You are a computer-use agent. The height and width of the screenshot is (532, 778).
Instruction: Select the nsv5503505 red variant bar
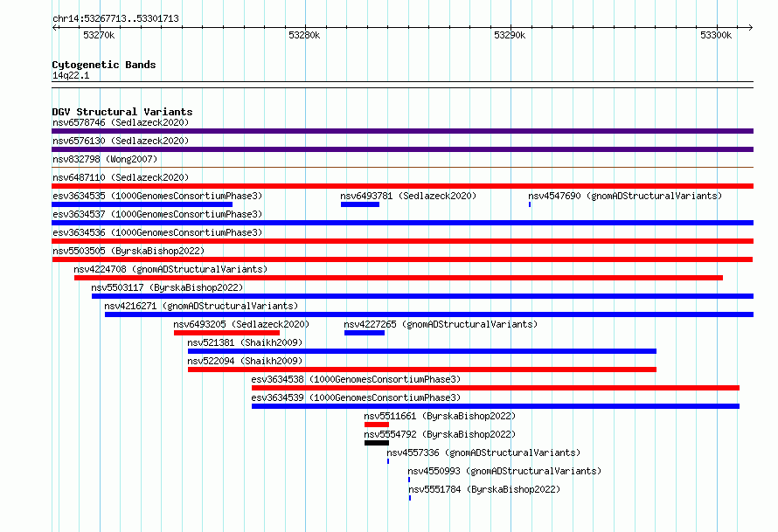pyautogui.click(x=402, y=259)
